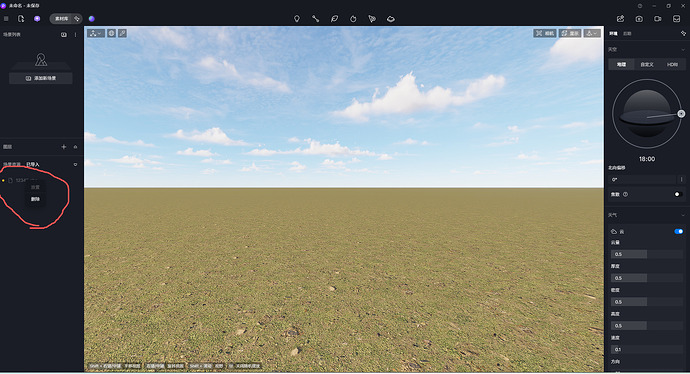The width and height of the screenshot is (690, 374).
Task: Click the share/export icon at top right
Action: point(620,19)
